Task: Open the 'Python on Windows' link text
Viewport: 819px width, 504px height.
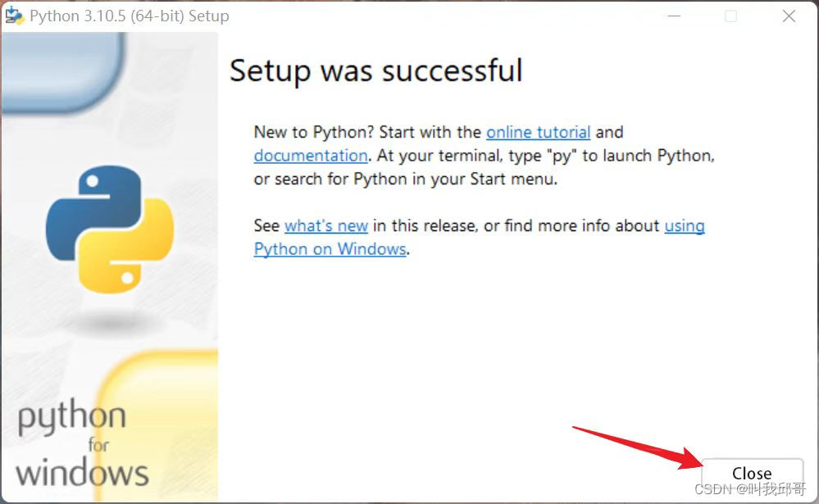Action: 330,249
